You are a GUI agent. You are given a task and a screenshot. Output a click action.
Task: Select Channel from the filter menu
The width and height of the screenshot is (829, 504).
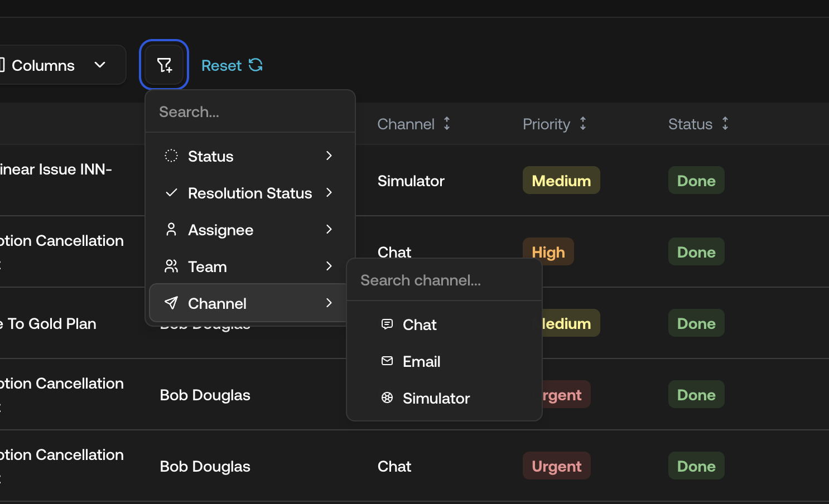(218, 303)
